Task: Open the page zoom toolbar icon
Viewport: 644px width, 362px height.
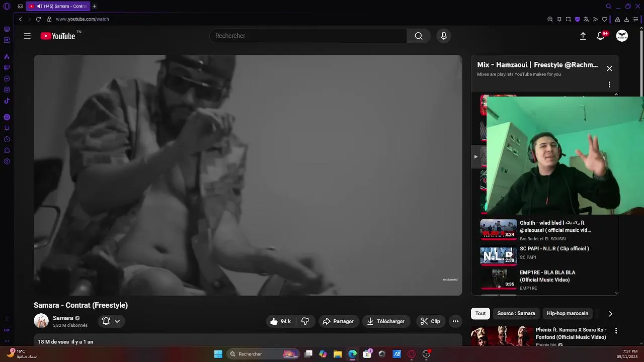Action: tap(550, 19)
